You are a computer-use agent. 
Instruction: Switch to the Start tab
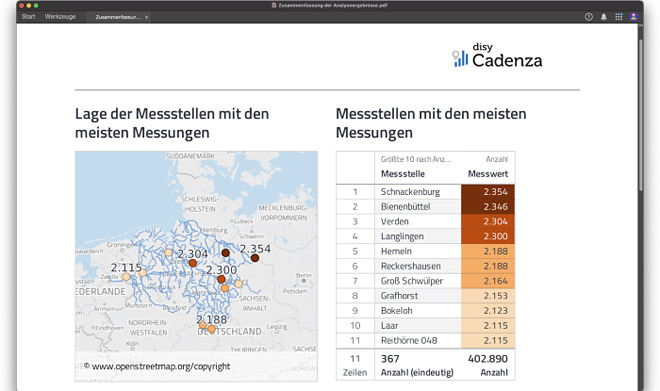pos(29,16)
